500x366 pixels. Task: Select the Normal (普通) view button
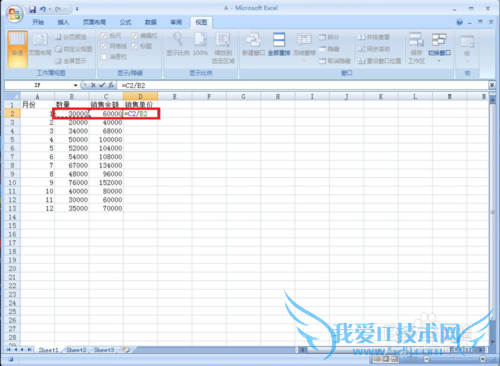(17, 49)
